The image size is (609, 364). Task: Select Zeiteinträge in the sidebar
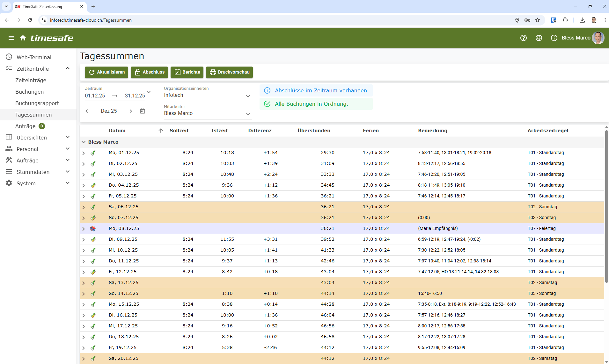point(31,80)
